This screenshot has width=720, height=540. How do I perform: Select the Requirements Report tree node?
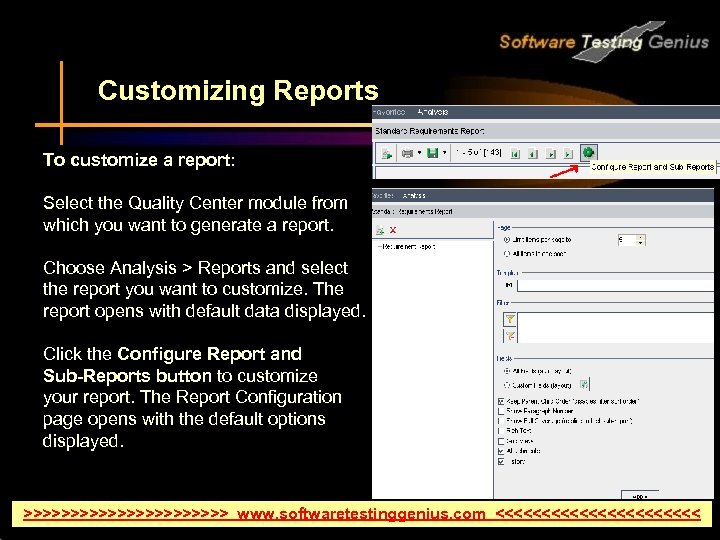point(409,247)
